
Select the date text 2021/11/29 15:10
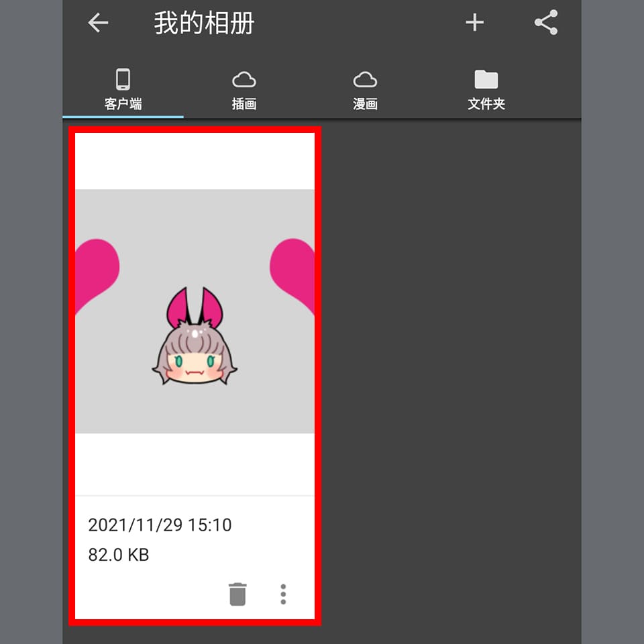160,525
